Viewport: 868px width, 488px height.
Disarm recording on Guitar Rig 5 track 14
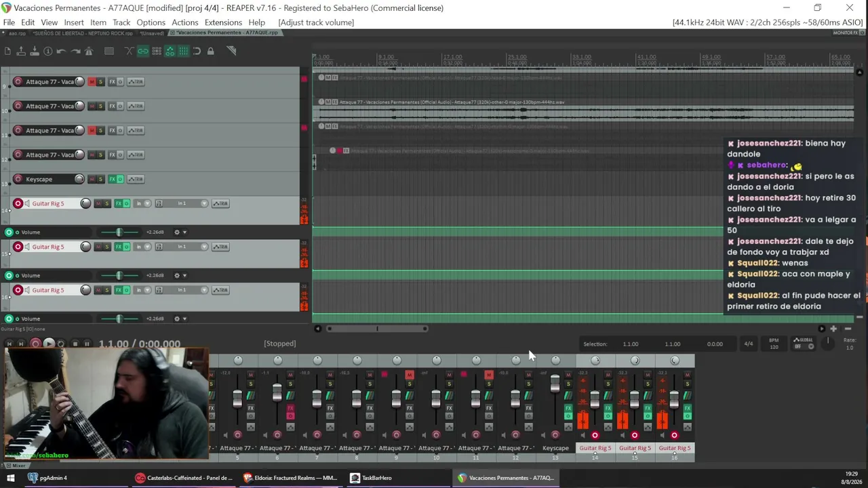coord(18,203)
